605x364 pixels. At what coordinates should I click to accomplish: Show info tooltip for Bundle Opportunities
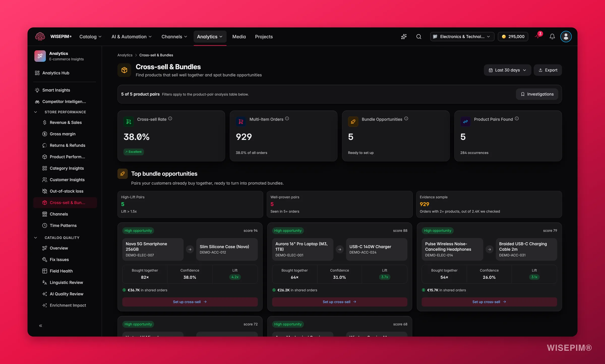pyautogui.click(x=406, y=119)
